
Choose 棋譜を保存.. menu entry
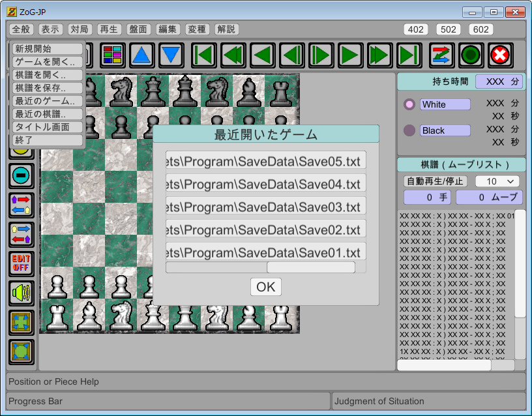click(x=48, y=88)
